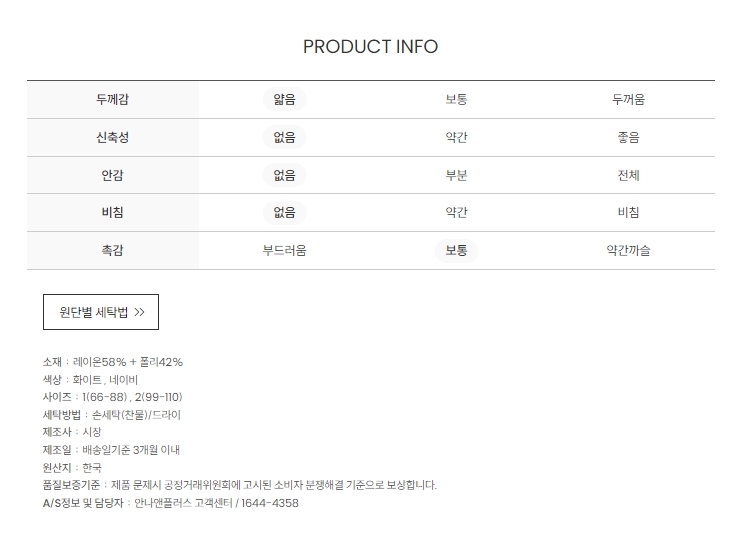Choose 약간 in the 비침 row
Screen dimensions: 744x536
(x=456, y=213)
